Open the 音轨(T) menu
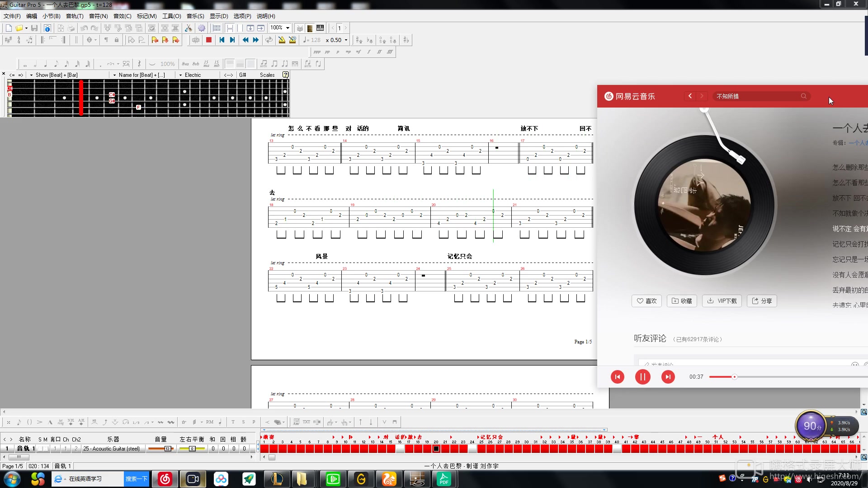Screen dimensions: 868x488 tap(75, 16)
